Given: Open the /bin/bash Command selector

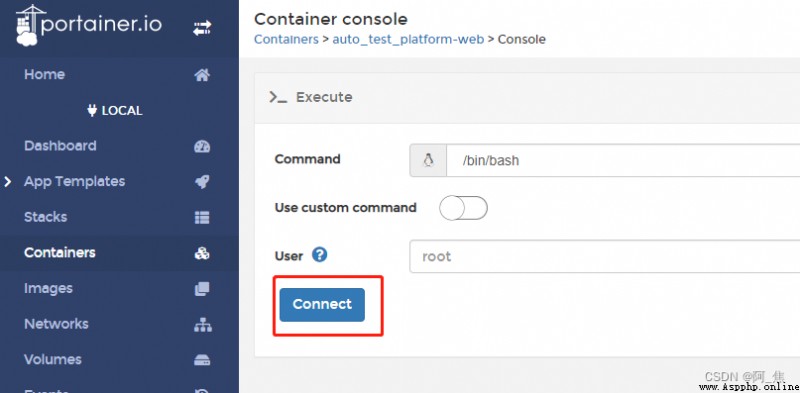Looking at the screenshot, I should click(605, 161).
